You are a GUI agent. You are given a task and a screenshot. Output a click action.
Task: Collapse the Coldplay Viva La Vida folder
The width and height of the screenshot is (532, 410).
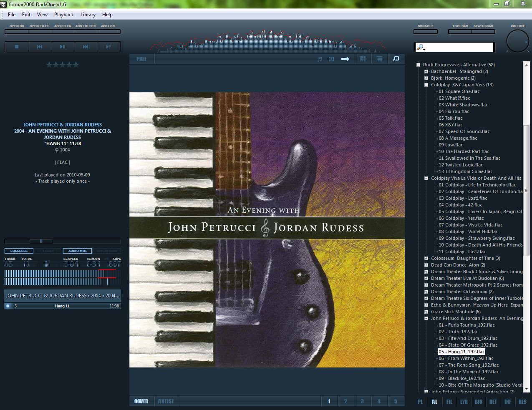coord(426,178)
